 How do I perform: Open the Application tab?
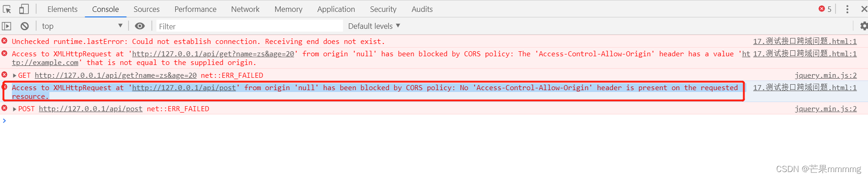[336, 9]
